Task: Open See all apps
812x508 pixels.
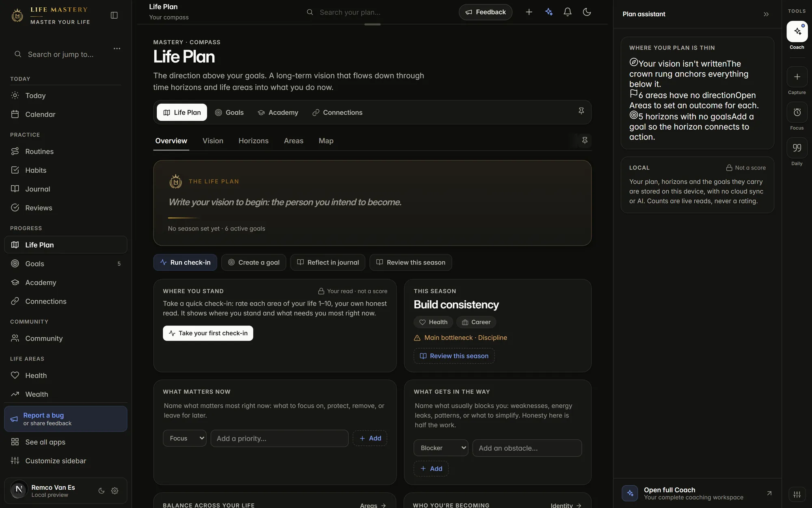Action: (65, 442)
